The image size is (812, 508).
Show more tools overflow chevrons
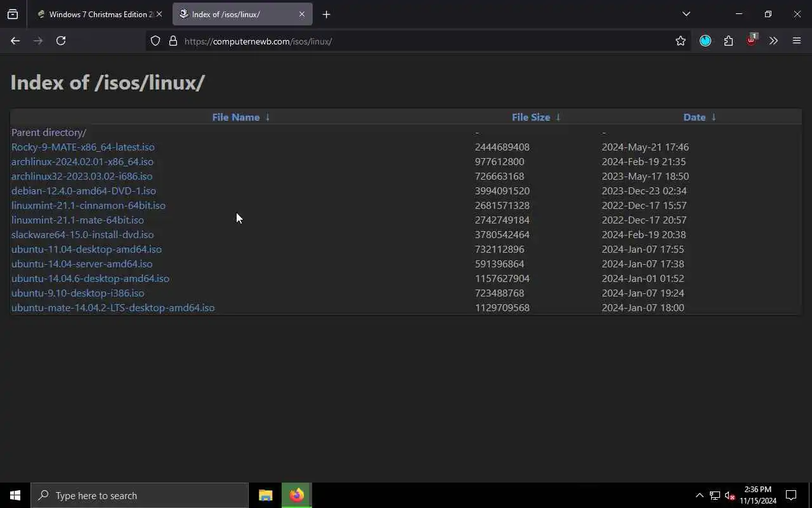pyautogui.click(x=773, y=41)
